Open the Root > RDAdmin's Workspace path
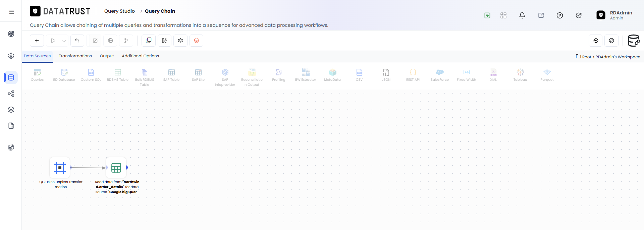This screenshot has width=644, height=230. [x=608, y=57]
